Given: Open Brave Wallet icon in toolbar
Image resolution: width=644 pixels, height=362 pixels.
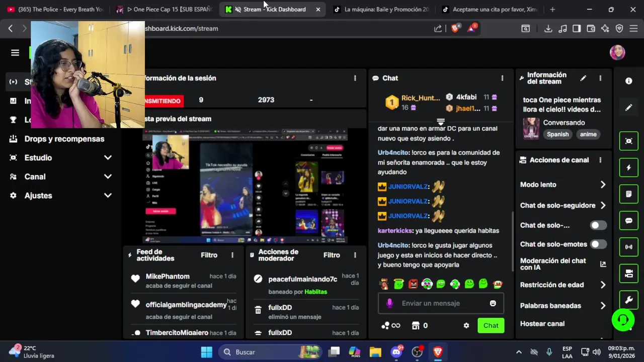Looking at the screenshot, I should click(591, 29).
